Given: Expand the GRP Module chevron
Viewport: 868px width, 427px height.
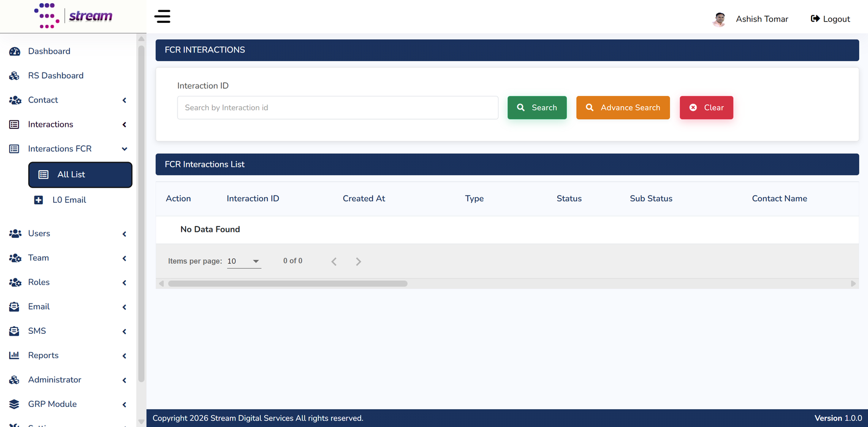Looking at the screenshot, I should point(124,405).
